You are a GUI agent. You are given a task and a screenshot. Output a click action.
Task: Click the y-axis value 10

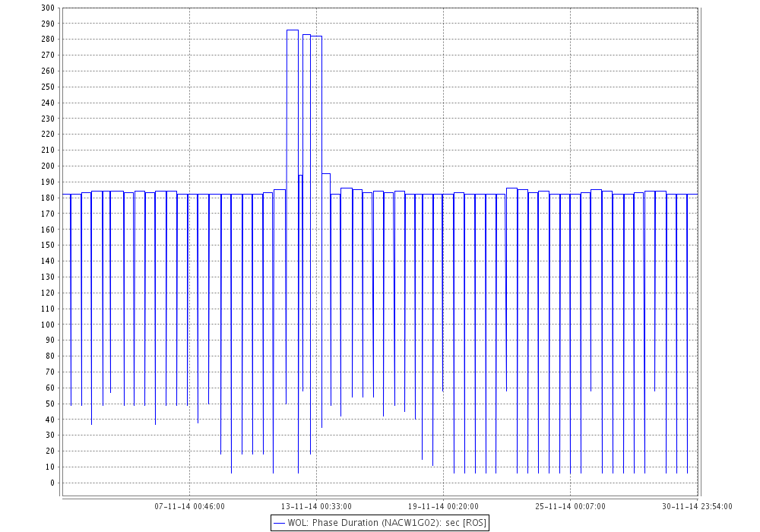tap(50, 467)
